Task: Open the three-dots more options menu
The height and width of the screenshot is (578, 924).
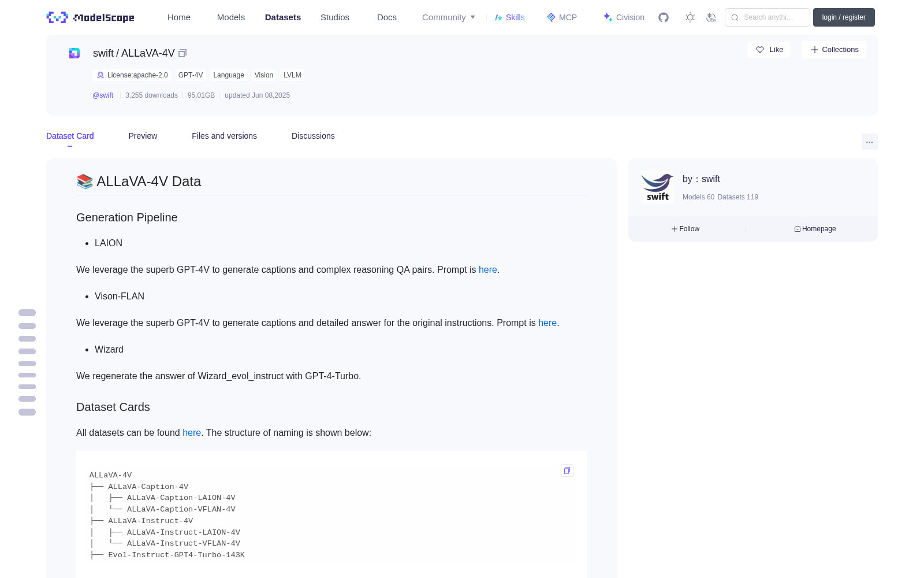Action: coord(869,142)
